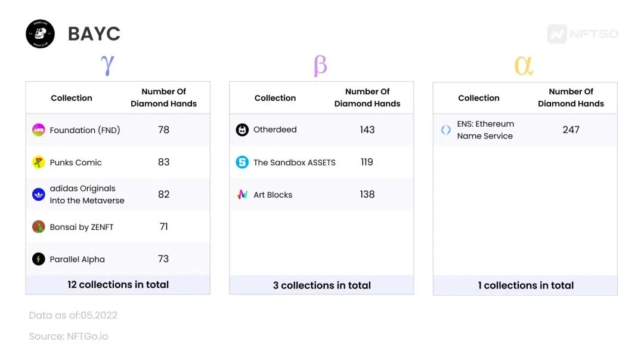Select the gamma symbol heading
The width and height of the screenshot is (644, 363).
pos(107,64)
